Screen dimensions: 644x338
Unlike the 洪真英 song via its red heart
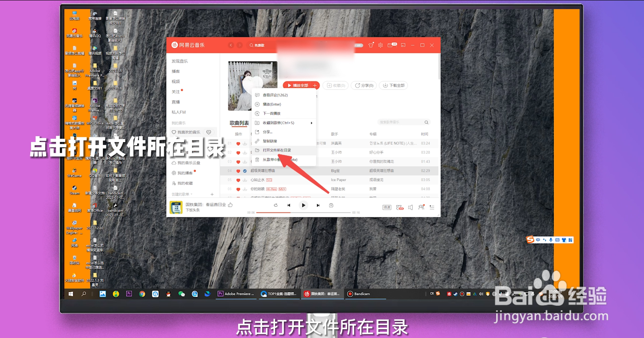point(238,143)
